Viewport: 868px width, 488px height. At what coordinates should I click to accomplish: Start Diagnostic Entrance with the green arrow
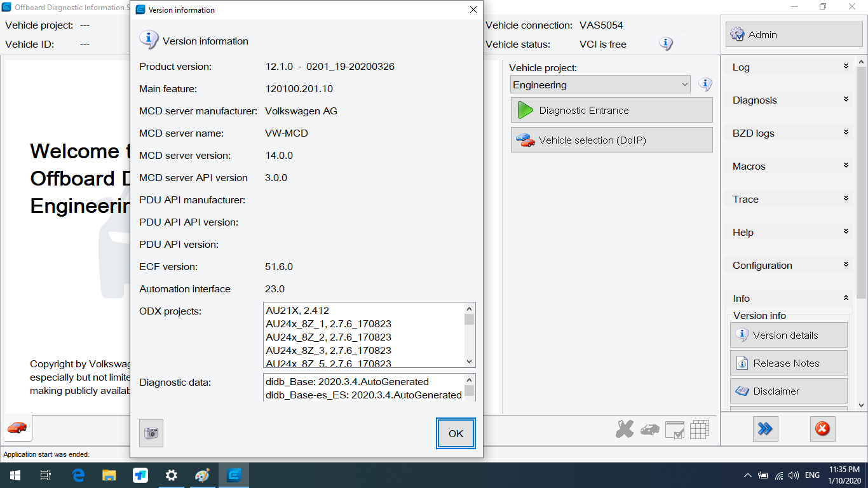point(611,110)
